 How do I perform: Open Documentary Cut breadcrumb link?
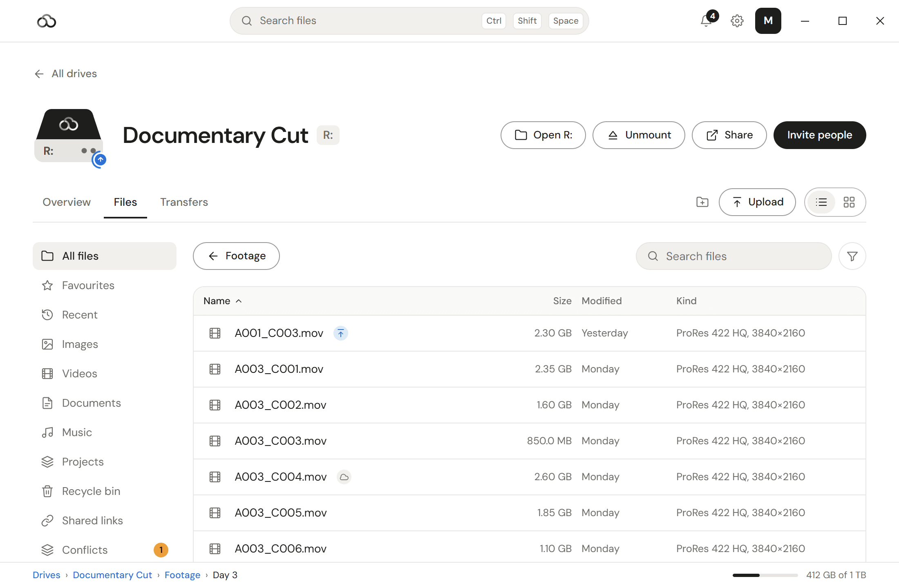[112, 575]
